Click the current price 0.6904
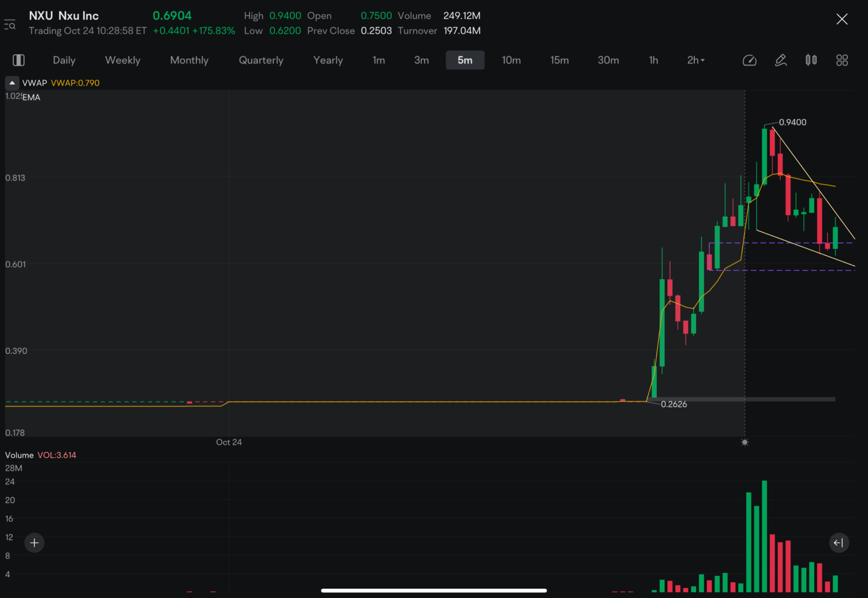The image size is (868, 598). pos(172,16)
